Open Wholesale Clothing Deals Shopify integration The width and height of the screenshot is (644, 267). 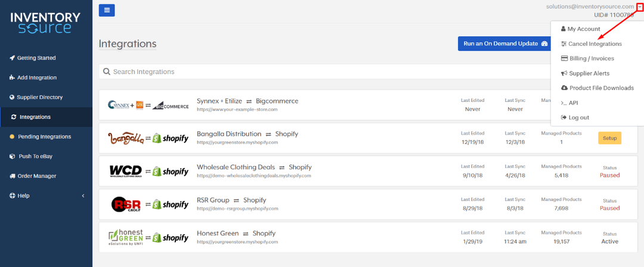pos(254,167)
